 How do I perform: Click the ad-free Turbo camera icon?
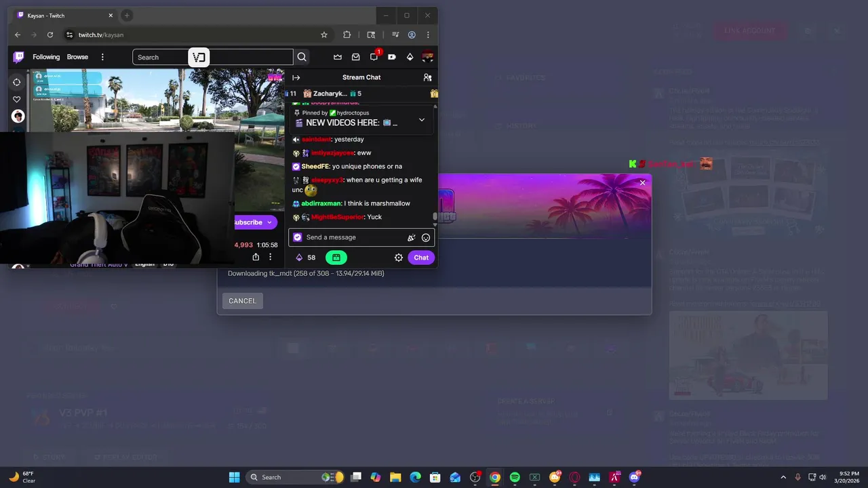tap(392, 57)
